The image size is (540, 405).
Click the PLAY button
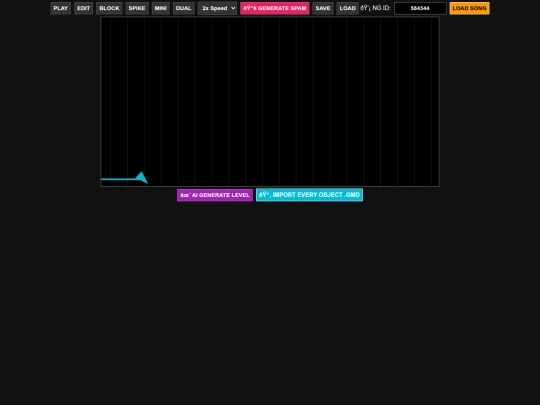click(61, 8)
